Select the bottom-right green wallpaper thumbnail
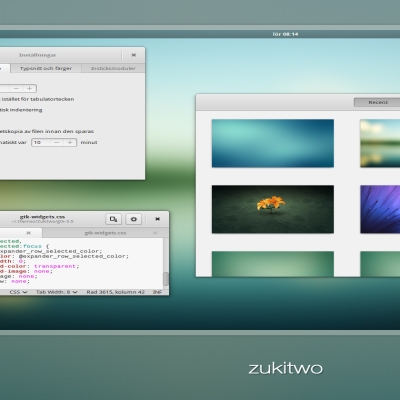The height and width of the screenshot is (400, 400). coord(380,264)
